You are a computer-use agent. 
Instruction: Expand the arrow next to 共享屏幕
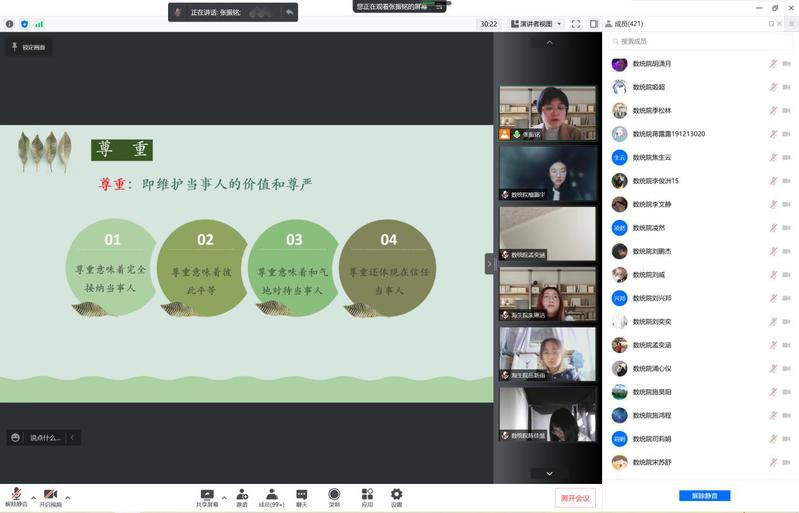click(224, 497)
